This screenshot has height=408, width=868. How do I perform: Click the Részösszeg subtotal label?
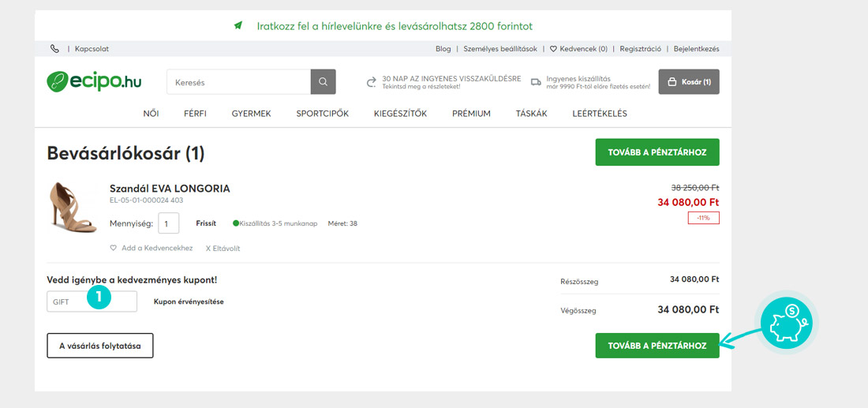click(580, 282)
